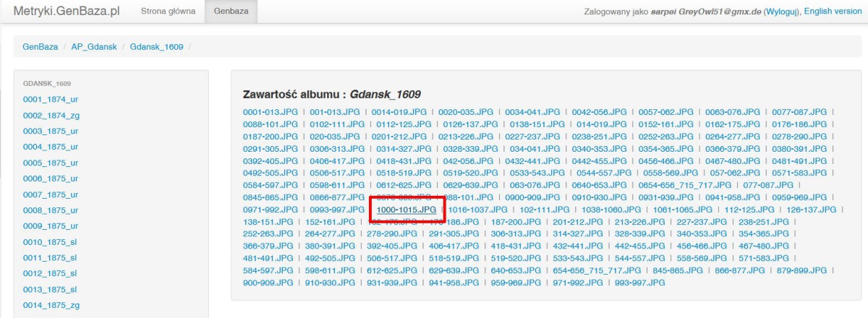The image size is (868, 318).
Task: Select the Genbaza tab
Action: pos(229,12)
